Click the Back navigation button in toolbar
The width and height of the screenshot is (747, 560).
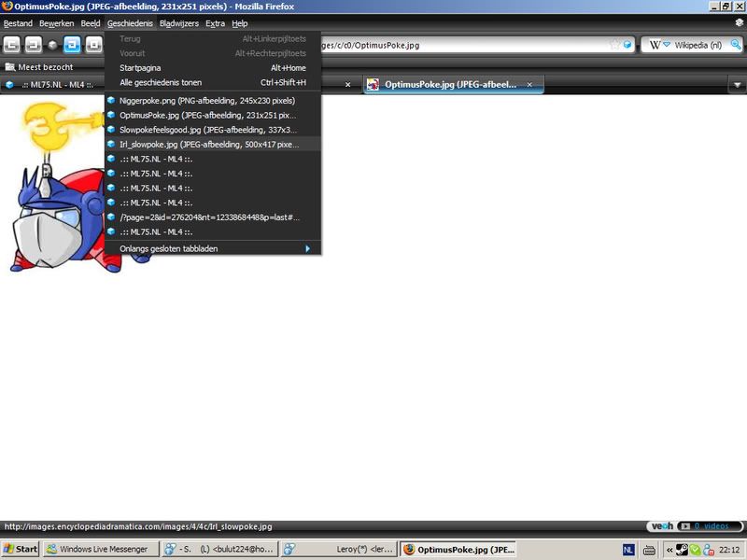pos(11,45)
